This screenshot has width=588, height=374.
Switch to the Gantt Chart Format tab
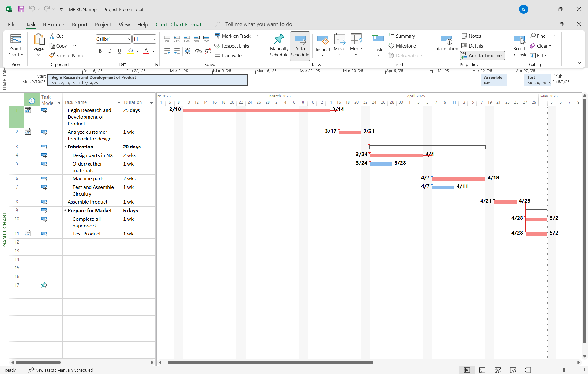tap(179, 24)
